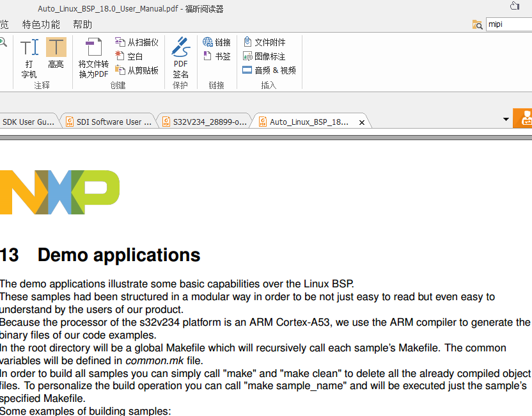This screenshot has width=532, height=416.
Task: Convert file to PDF button
Action: pos(93,58)
